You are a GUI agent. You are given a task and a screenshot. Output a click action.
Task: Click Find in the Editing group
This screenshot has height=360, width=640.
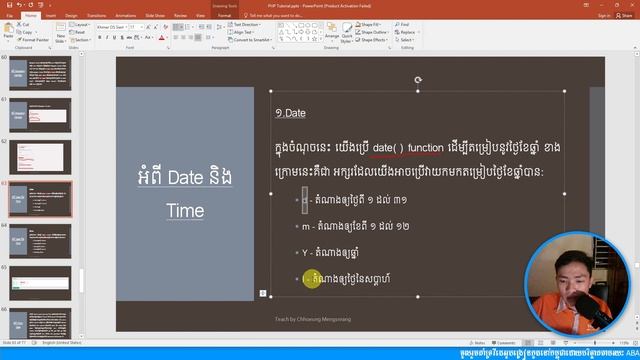point(402,24)
